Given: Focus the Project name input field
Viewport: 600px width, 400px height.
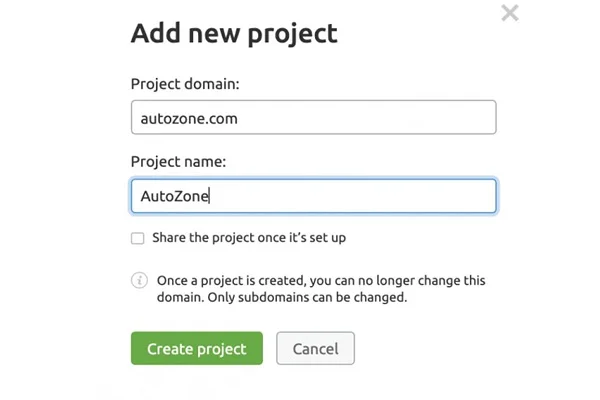Looking at the screenshot, I should click(x=313, y=196).
